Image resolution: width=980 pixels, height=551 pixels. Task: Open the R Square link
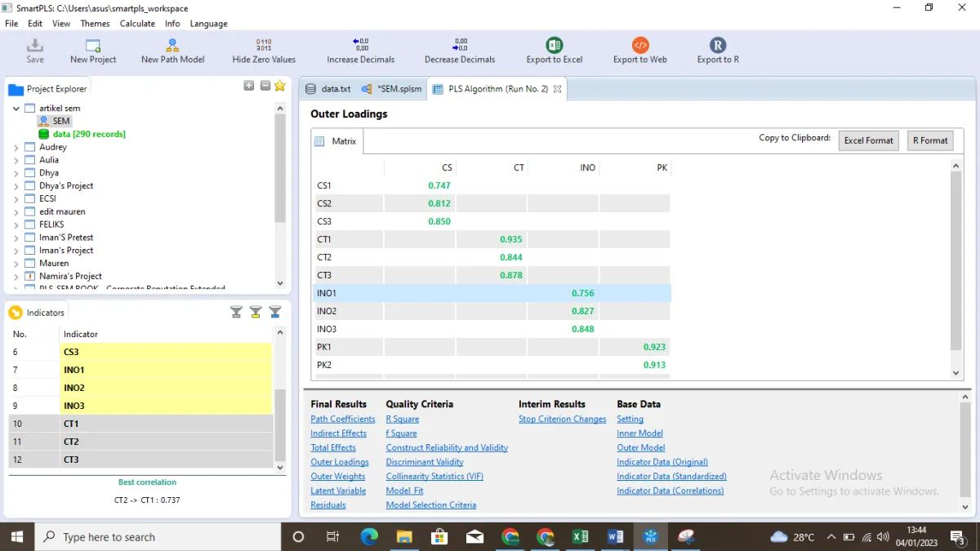403,419
